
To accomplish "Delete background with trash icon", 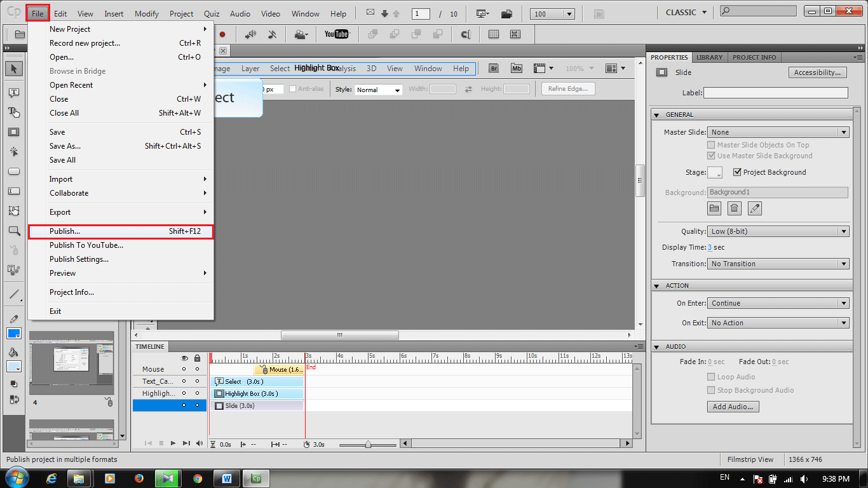I will click(735, 208).
